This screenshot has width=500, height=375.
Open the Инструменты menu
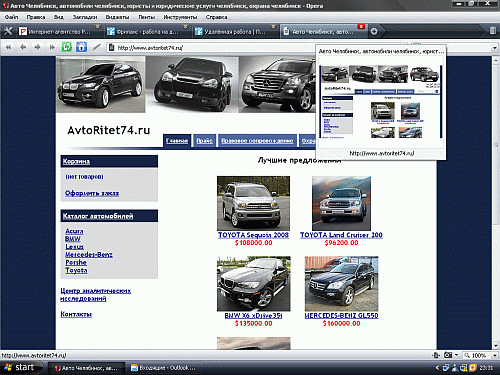(180, 17)
